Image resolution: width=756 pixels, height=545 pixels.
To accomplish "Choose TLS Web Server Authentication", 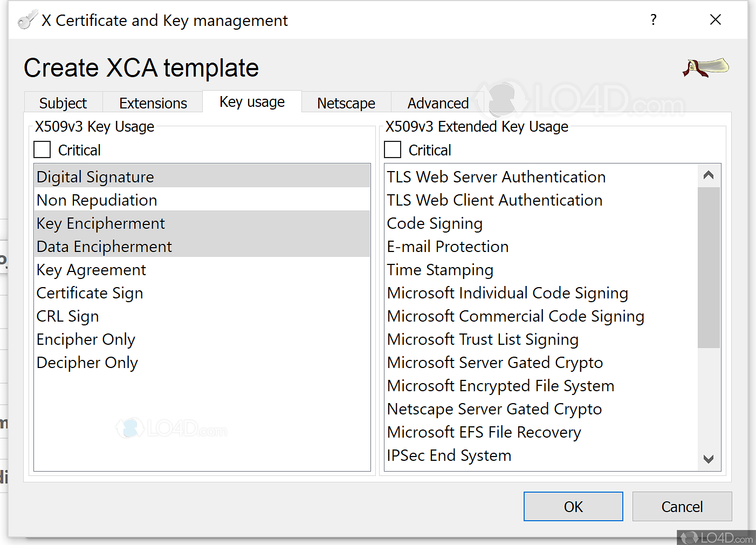I will [x=496, y=176].
